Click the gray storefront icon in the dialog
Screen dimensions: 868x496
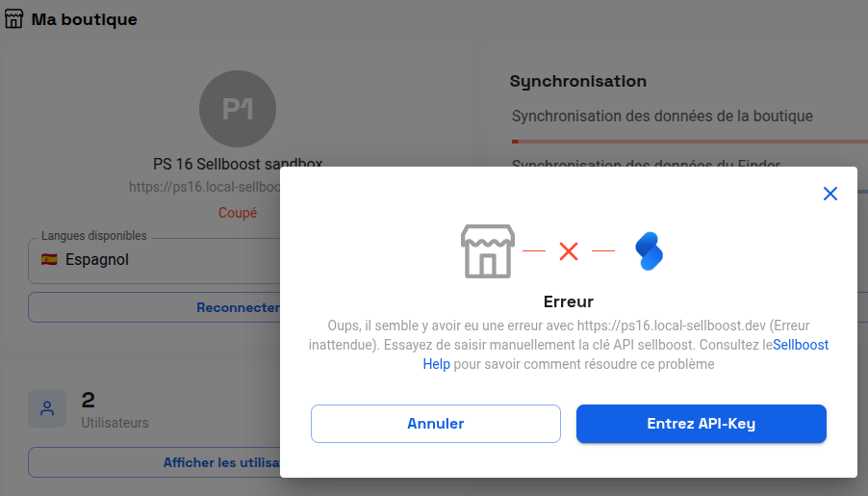pos(488,251)
